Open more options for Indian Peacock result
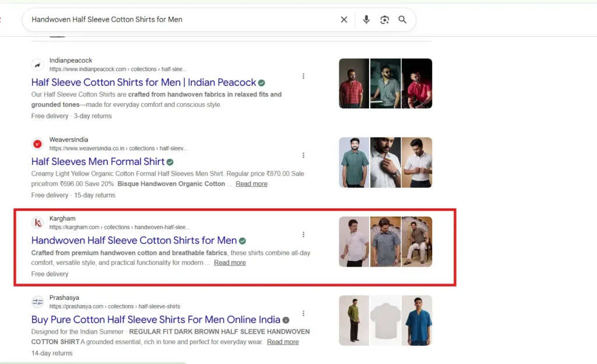The width and height of the screenshot is (597, 364). [303, 76]
